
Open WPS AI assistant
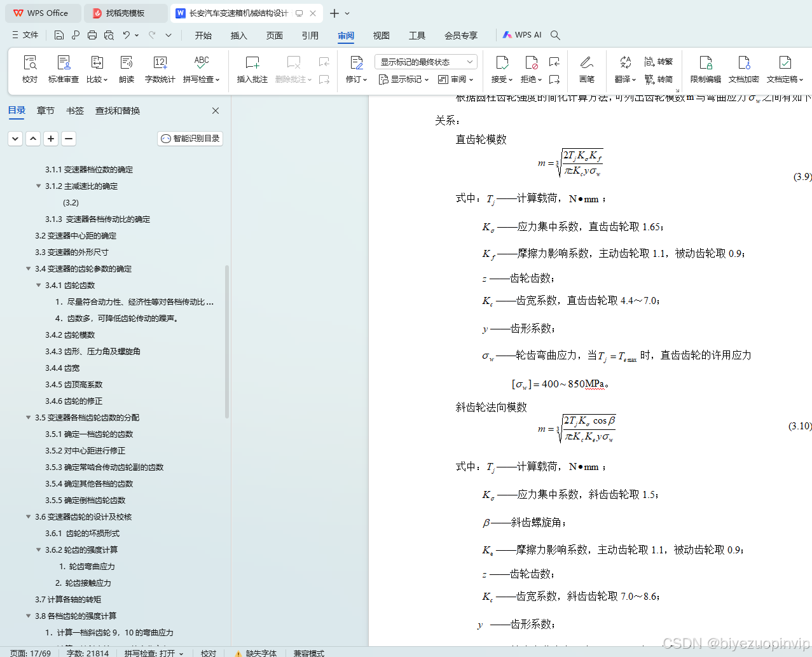pos(522,35)
